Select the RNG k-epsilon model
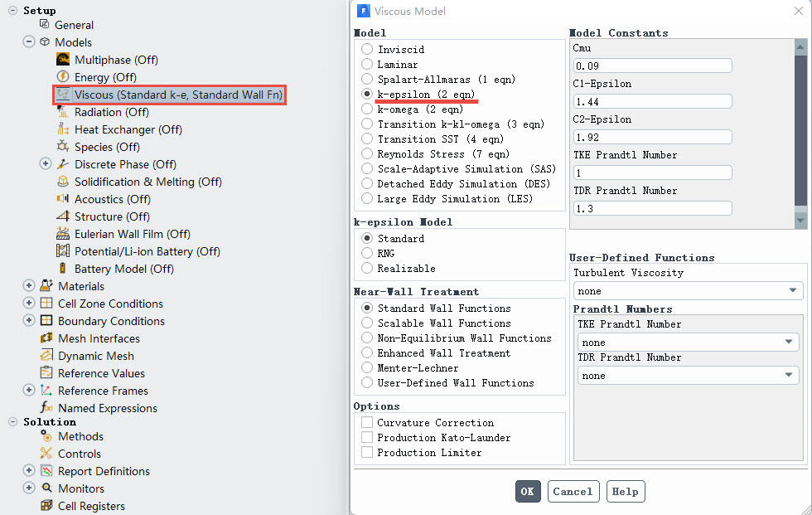Viewport: 812px width, 515px height. tap(367, 254)
